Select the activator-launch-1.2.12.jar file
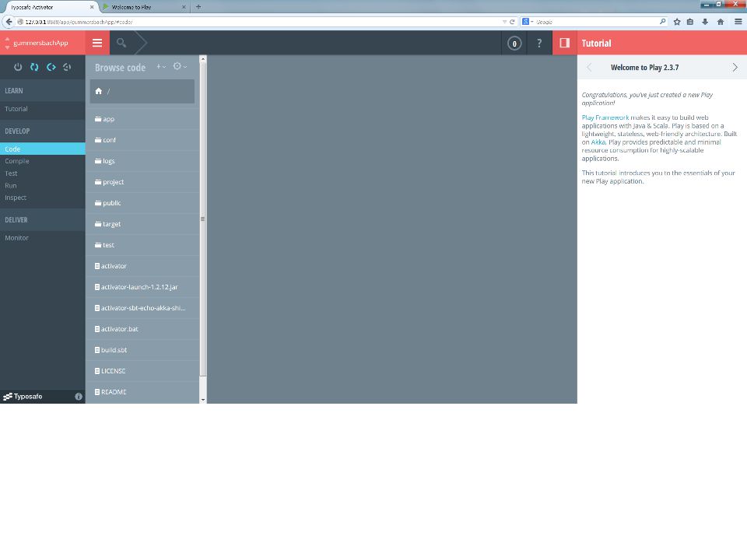This screenshot has height=560, width=747. pyautogui.click(x=142, y=287)
